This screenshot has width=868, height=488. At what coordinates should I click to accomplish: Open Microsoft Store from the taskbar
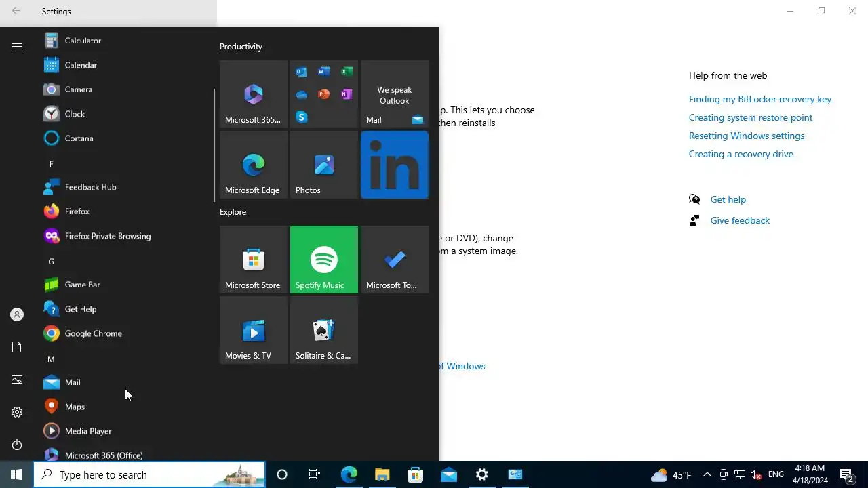(x=415, y=474)
